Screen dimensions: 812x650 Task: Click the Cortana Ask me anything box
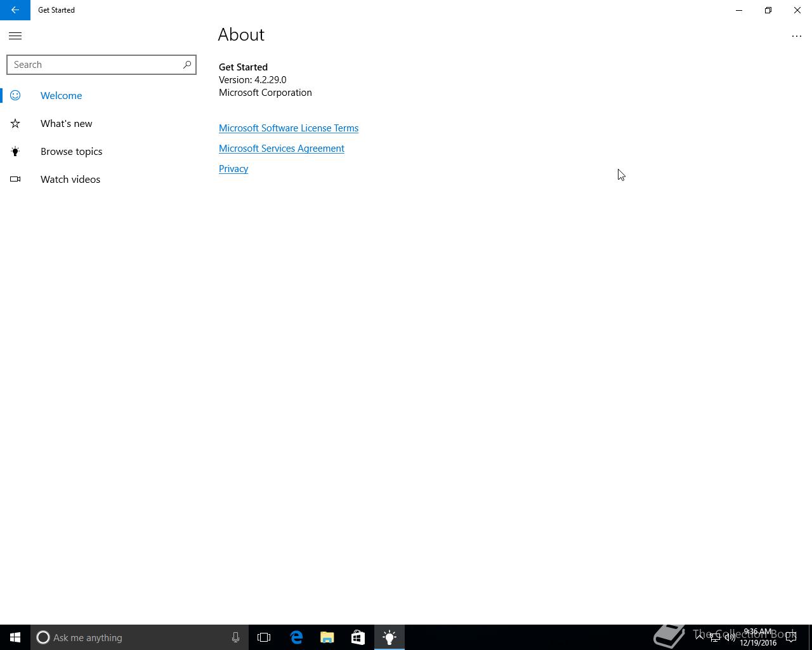click(x=140, y=637)
